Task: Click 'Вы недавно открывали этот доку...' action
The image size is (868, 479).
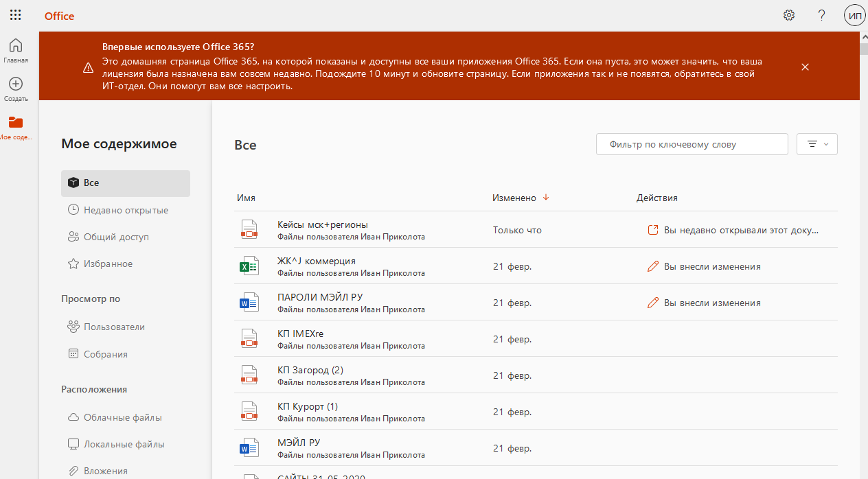Action: [x=742, y=230]
